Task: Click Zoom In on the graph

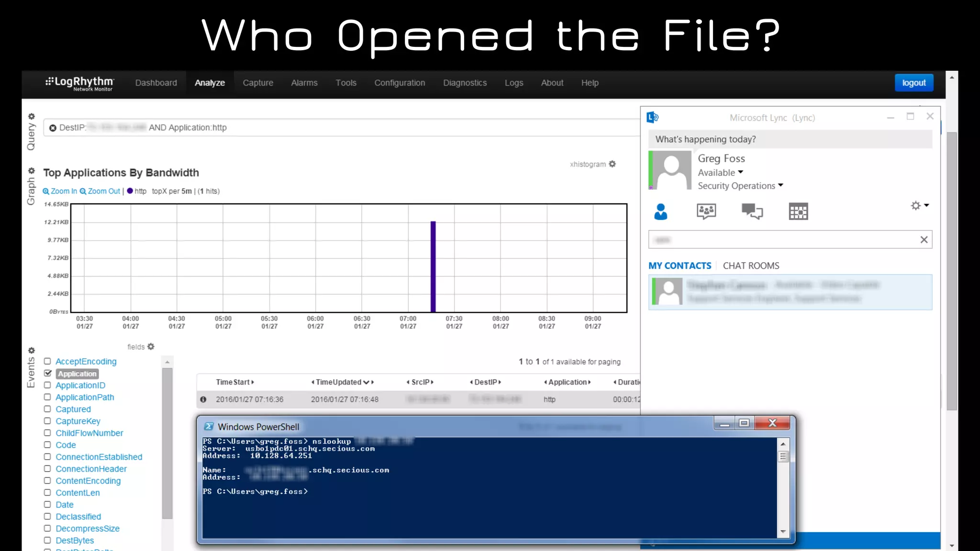Action: (x=60, y=191)
